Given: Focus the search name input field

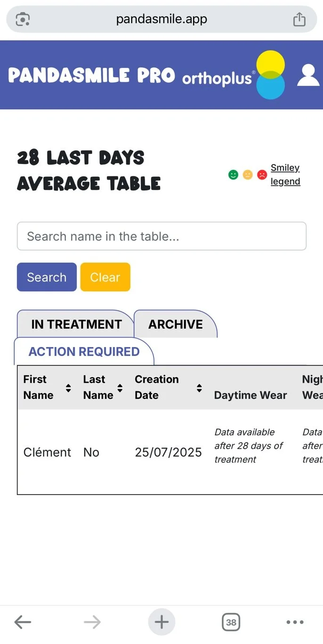Looking at the screenshot, I should tap(161, 236).
